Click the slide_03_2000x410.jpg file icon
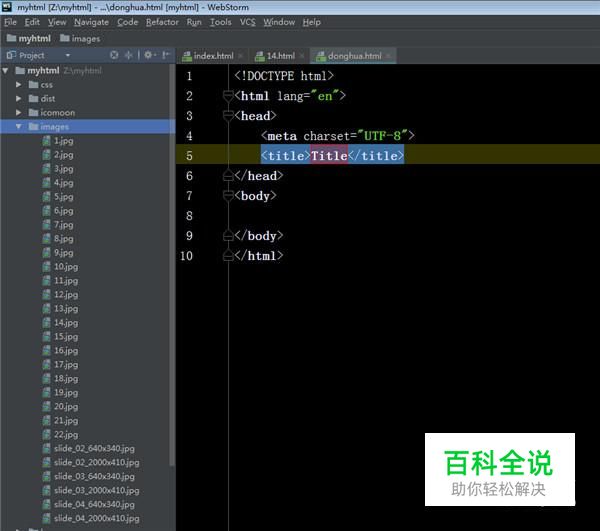 [x=46, y=490]
